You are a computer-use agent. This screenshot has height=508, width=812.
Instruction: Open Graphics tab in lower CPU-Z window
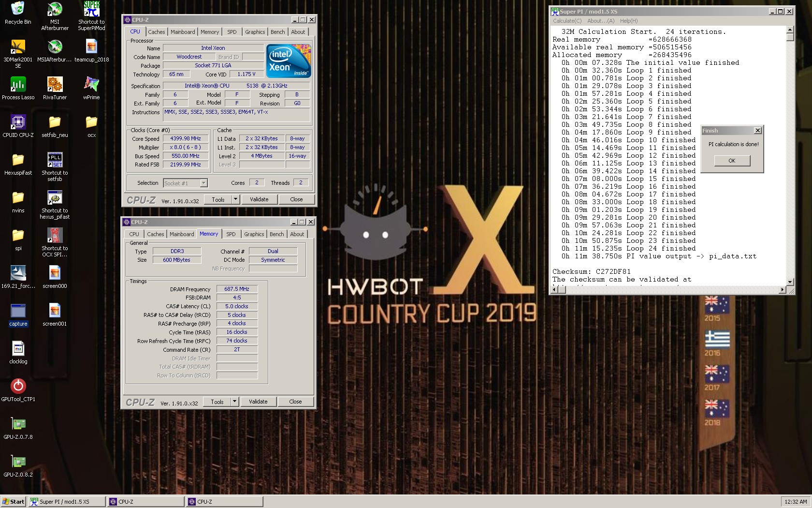point(254,234)
